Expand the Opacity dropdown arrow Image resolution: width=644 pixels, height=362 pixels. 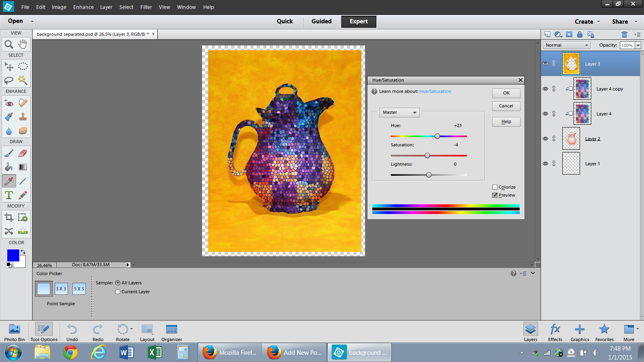pyautogui.click(x=638, y=45)
